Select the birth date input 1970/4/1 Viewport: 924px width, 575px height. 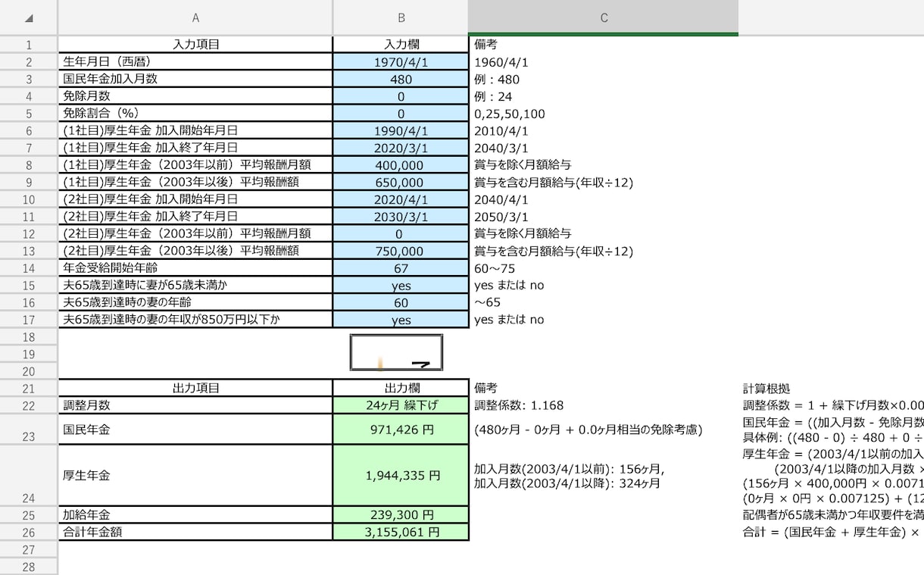[401, 62]
